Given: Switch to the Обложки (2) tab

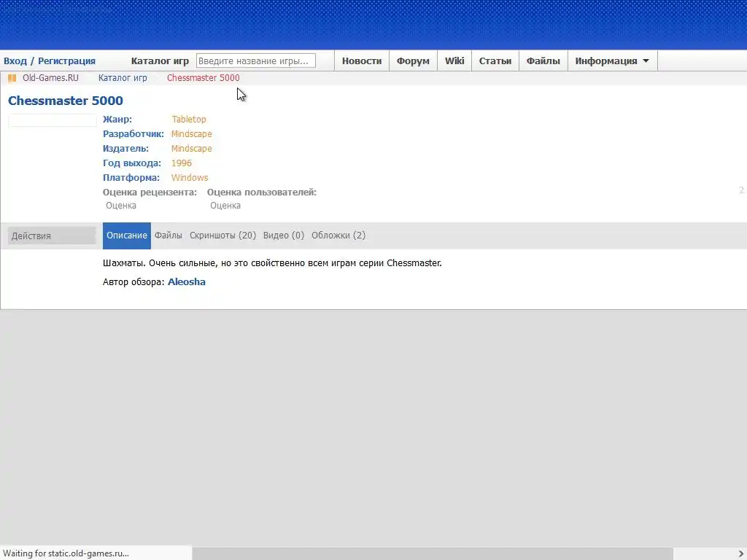Looking at the screenshot, I should pos(338,236).
